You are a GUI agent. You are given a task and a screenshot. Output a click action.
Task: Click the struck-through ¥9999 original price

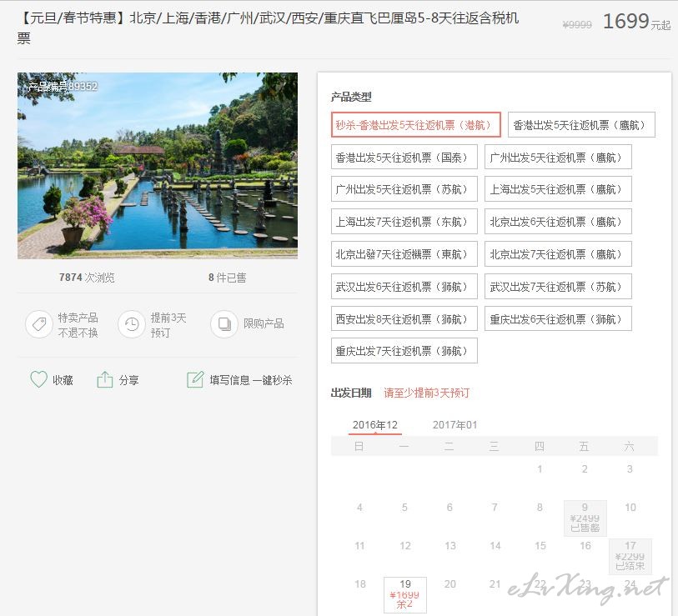[577, 25]
